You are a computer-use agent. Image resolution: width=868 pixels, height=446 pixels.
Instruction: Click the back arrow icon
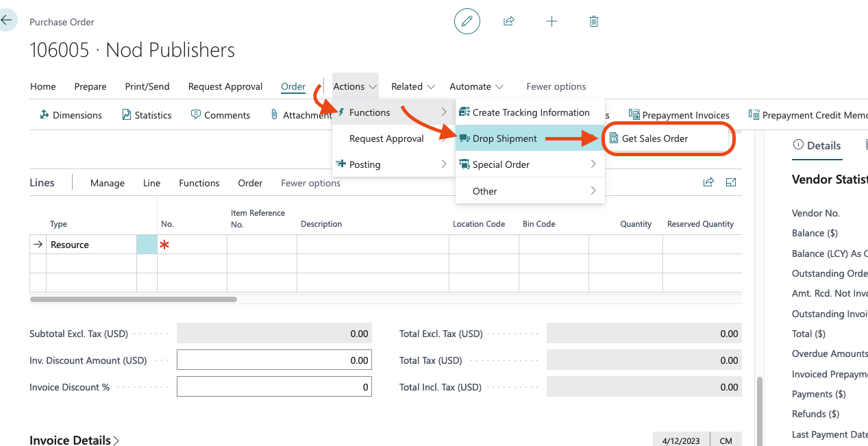coord(5,21)
